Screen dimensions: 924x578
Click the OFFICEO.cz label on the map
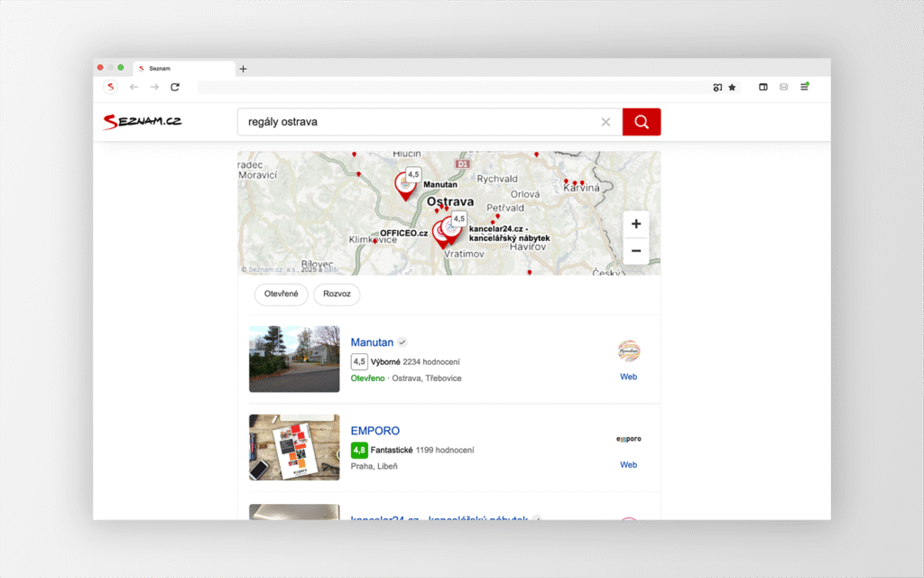403,233
